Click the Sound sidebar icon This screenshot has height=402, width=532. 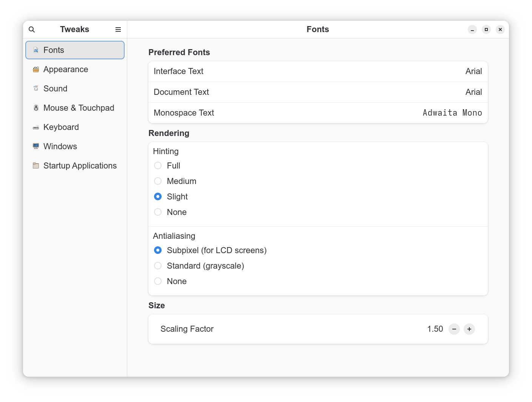(36, 89)
